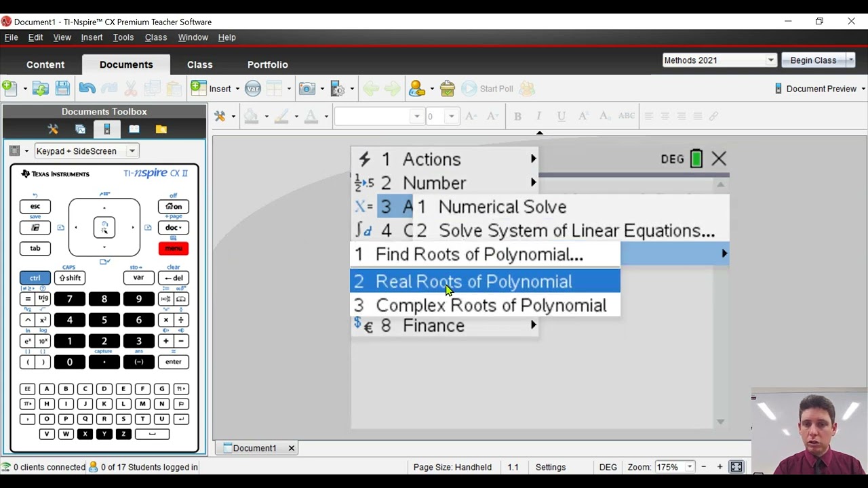
Task: Open Content Explorer folder icon in toolbox
Action: click(x=161, y=129)
